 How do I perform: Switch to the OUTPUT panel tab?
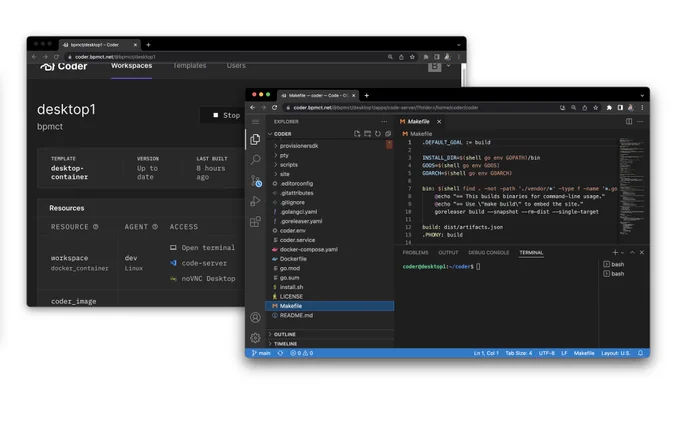448,252
